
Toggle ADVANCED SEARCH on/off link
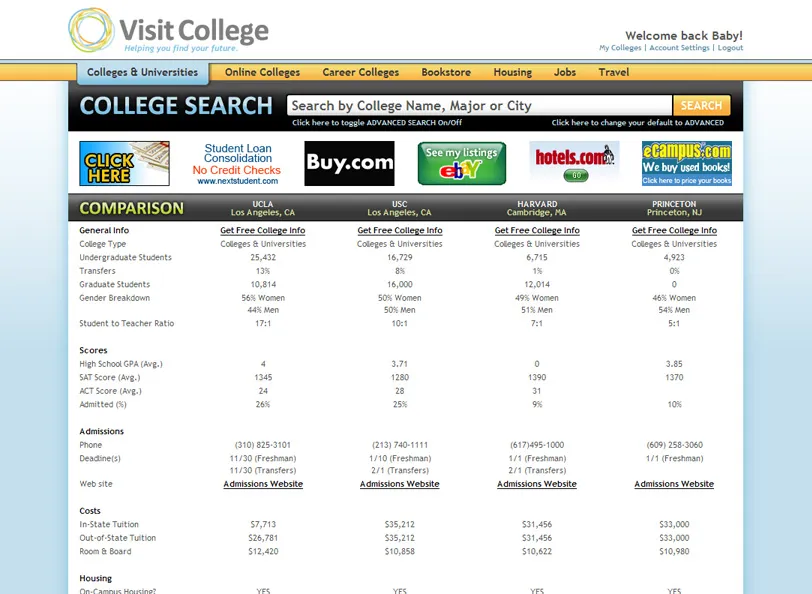(377, 123)
